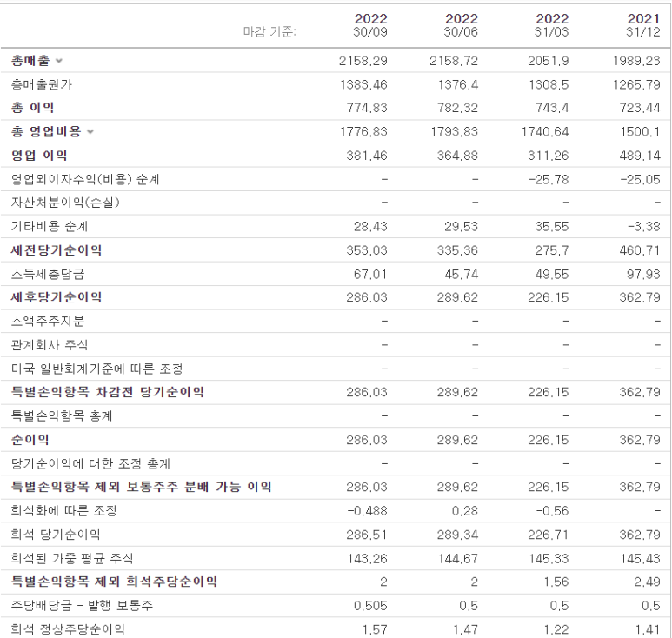The height and width of the screenshot is (638, 672).
Task: Select 미국 일반회계기준에 따른 조정 label
Action: [x=96, y=369]
